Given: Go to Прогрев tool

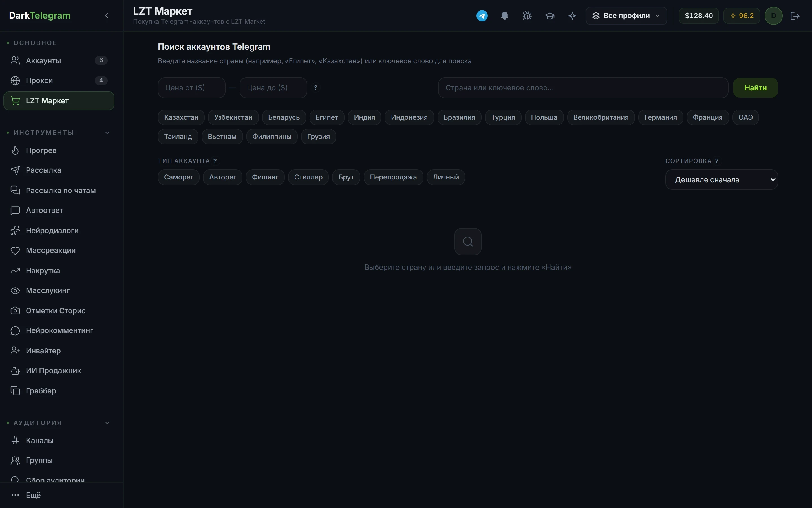Looking at the screenshot, I should pos(59,150).
